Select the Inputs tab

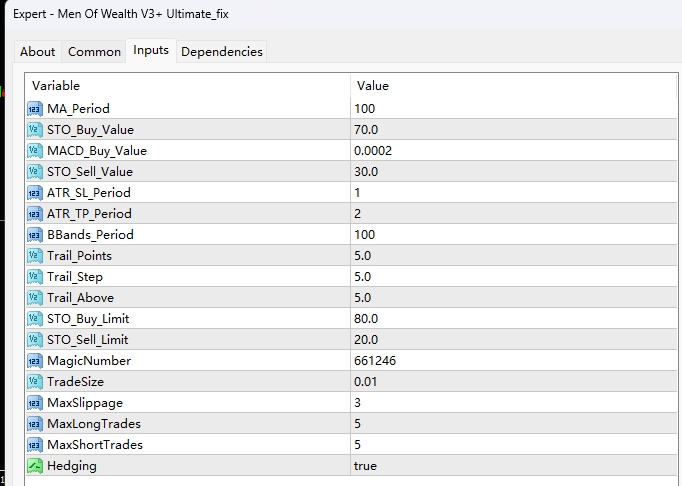(x=151, y=50)
